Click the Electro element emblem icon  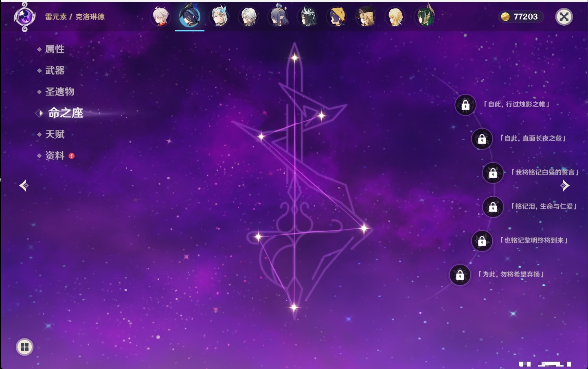point(24,17)
